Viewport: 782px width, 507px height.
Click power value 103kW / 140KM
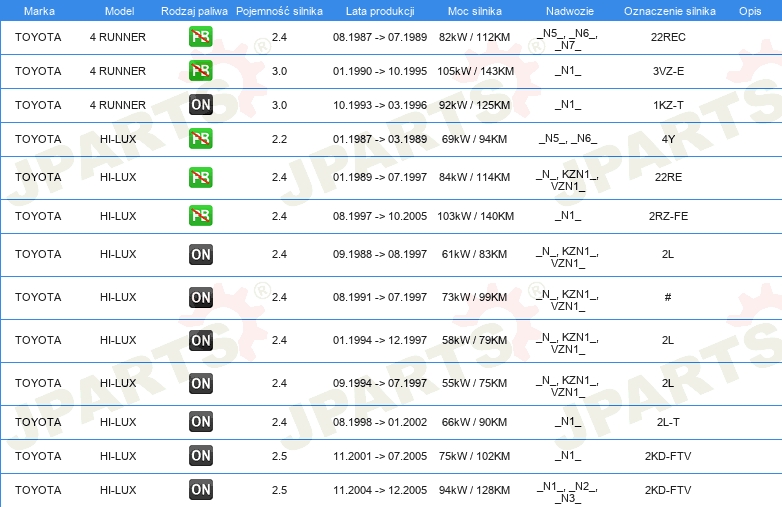pyautogui.click(x=475, y=216)
